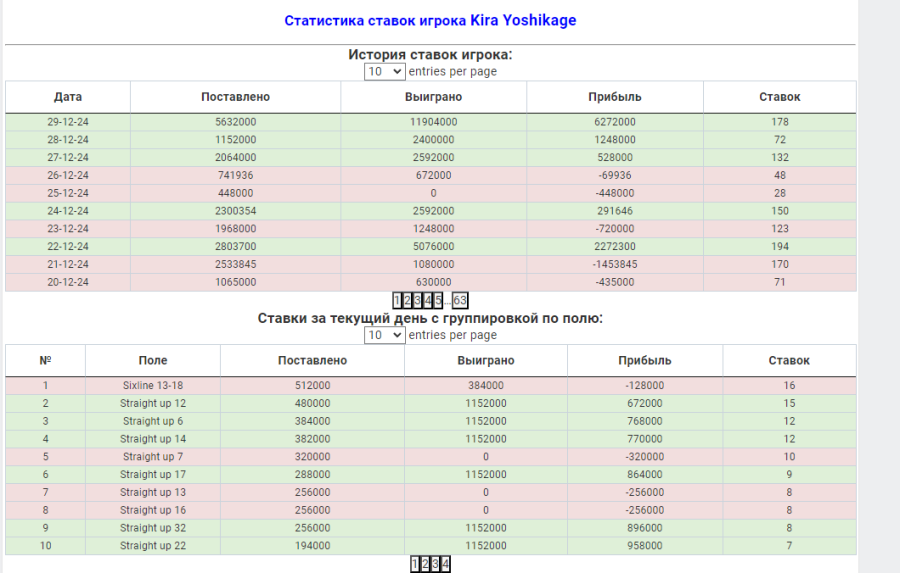Click the Выиграно header in history table
Viewport: 900px width, 573px height.
point(433,97)
